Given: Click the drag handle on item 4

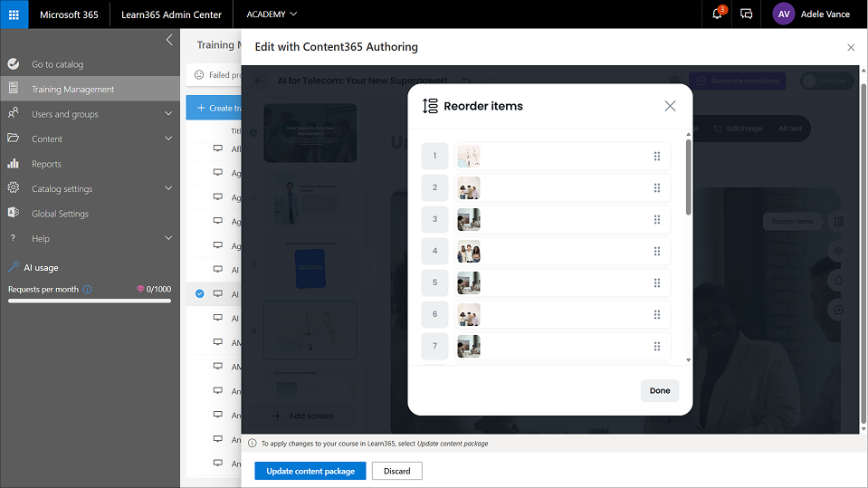Looking at the screenshot, I should [657, 251].
